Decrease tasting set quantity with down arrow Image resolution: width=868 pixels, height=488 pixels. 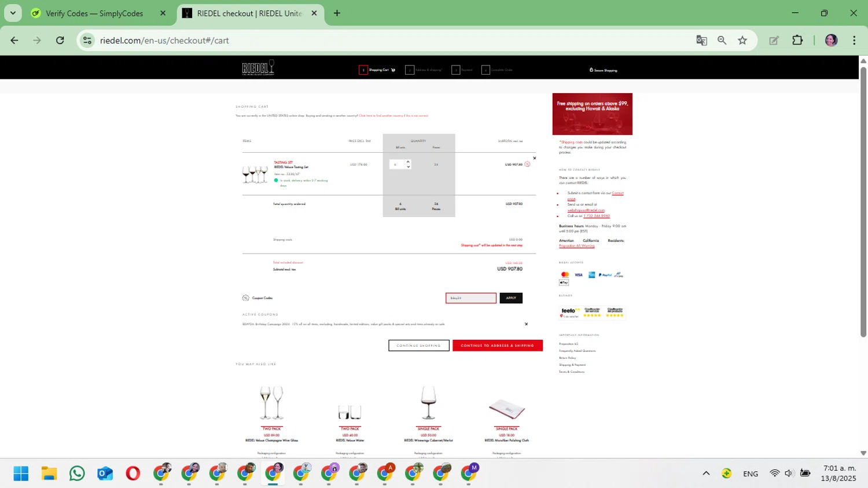coord(408,167)
